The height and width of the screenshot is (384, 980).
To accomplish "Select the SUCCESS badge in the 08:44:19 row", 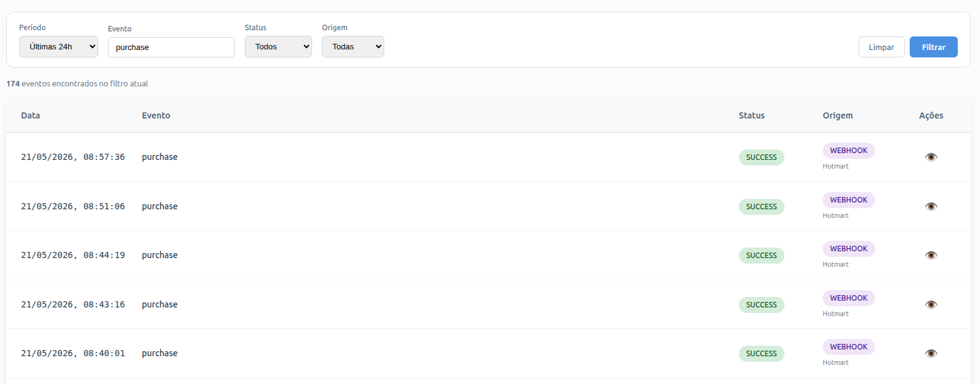I will 762,256.
